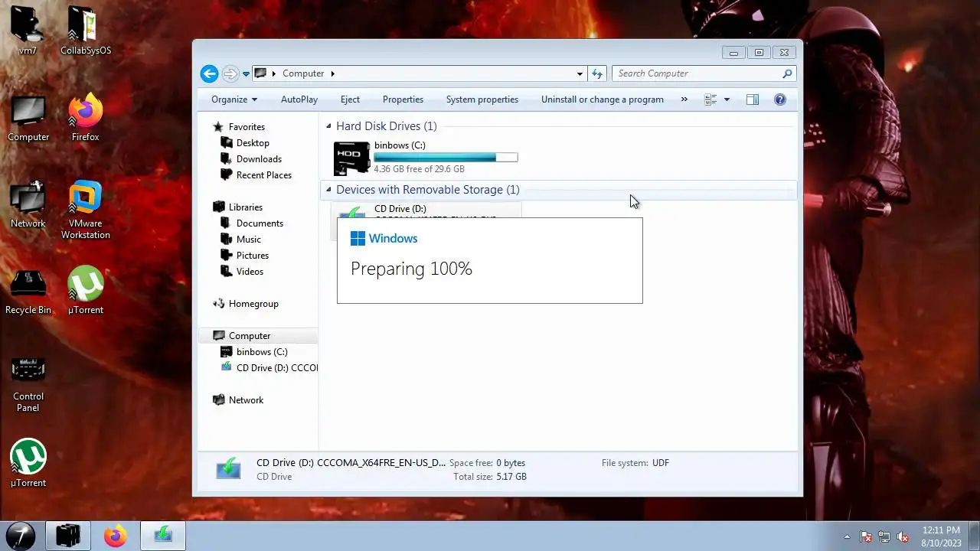Open Desktop under Favorites

point(253,143)
